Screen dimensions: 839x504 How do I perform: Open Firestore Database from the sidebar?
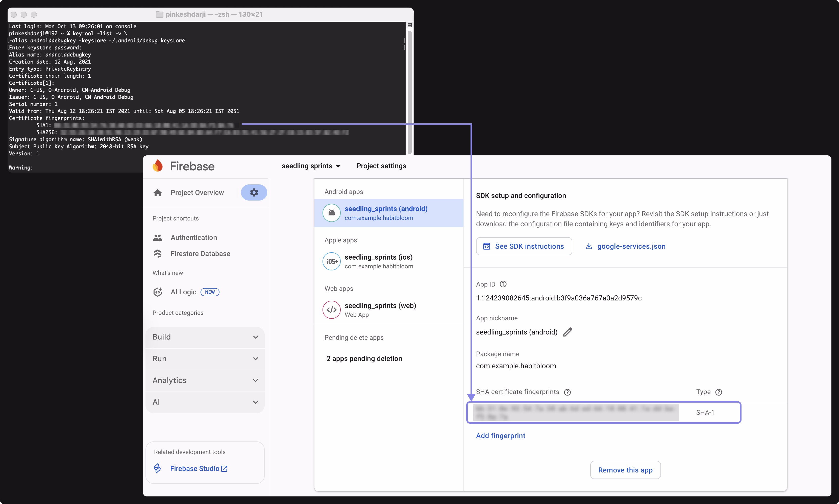point(200,254)
